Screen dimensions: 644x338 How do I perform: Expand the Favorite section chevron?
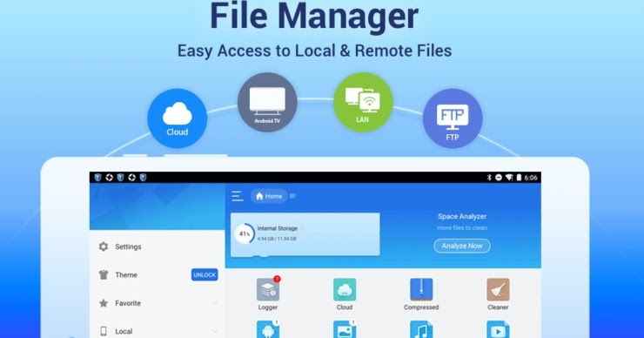215,303
